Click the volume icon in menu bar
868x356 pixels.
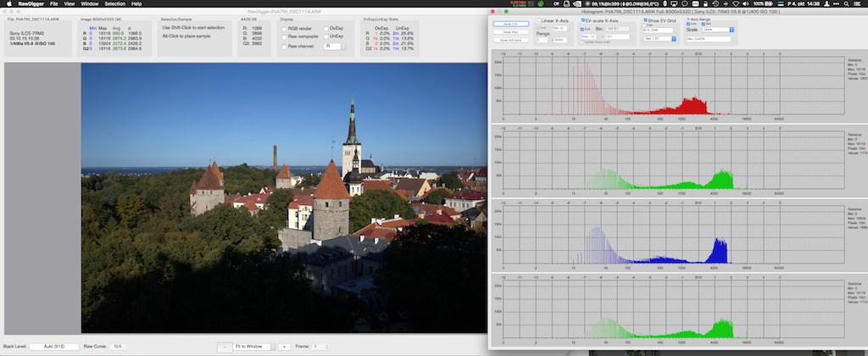click(746, 3)
